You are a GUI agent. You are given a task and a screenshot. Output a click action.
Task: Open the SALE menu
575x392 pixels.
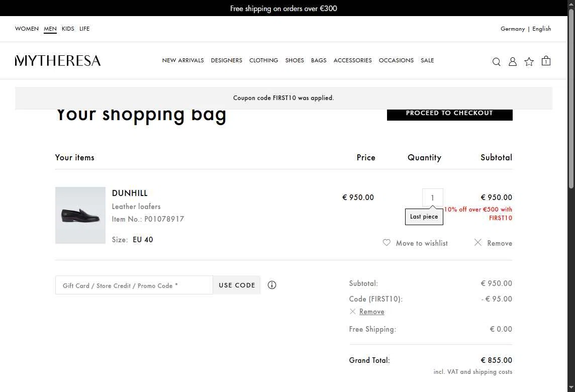tap(427, 60)
